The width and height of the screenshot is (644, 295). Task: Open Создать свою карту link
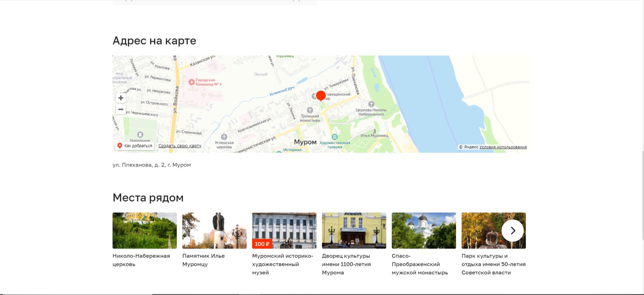pyautogui.click(x=180, y=146)
